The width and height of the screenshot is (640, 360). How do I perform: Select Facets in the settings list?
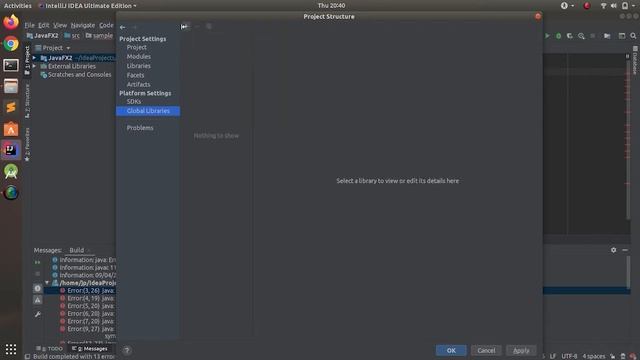135,75
